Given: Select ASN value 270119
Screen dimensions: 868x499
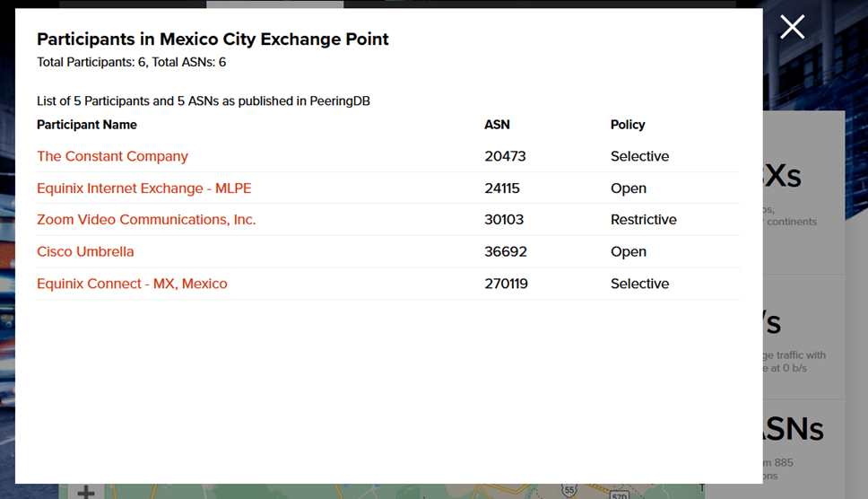Looking at the screenshot, I should coord(506,284).
